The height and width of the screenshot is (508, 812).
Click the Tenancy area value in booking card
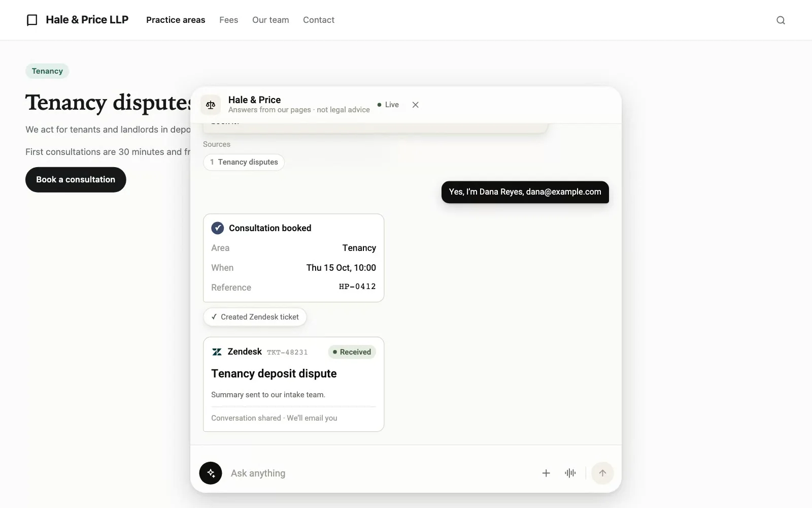pyautogui.click(x=359, y=248)
